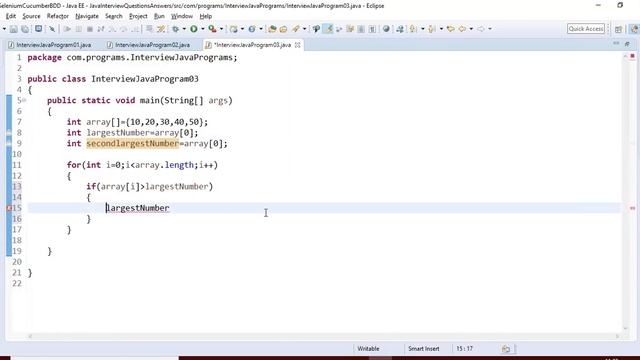640x360 pixels.
Task: Click the error marker on line 15
Action: [x=9, y=208]
